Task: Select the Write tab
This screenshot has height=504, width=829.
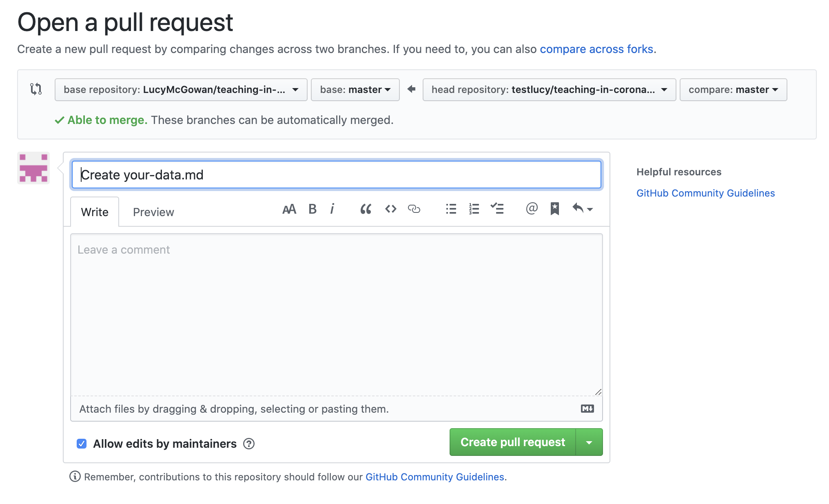Action: (95, 212)
